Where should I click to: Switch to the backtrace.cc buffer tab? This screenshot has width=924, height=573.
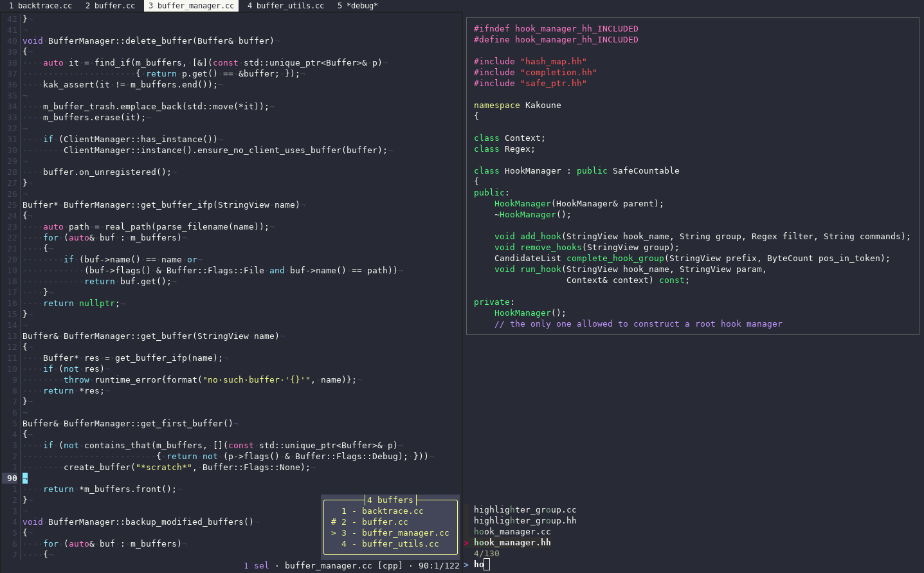point(40,6)
